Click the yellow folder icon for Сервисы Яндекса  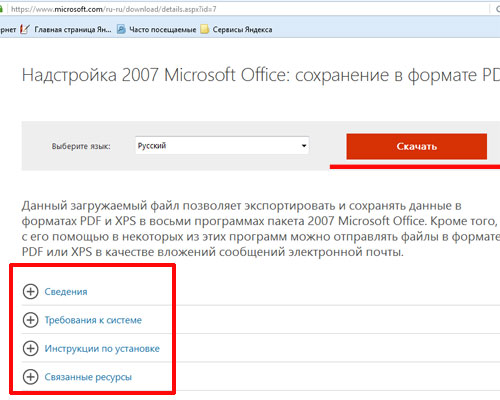[205, 29]
